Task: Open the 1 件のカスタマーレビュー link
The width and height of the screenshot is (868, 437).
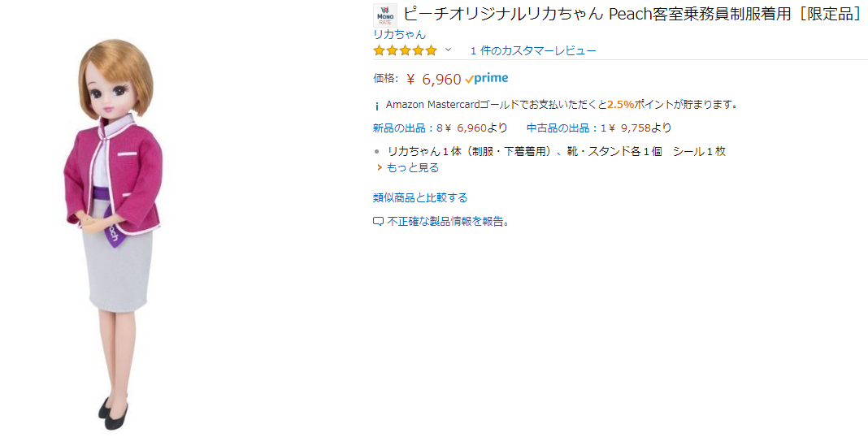Action: point(533,50)
